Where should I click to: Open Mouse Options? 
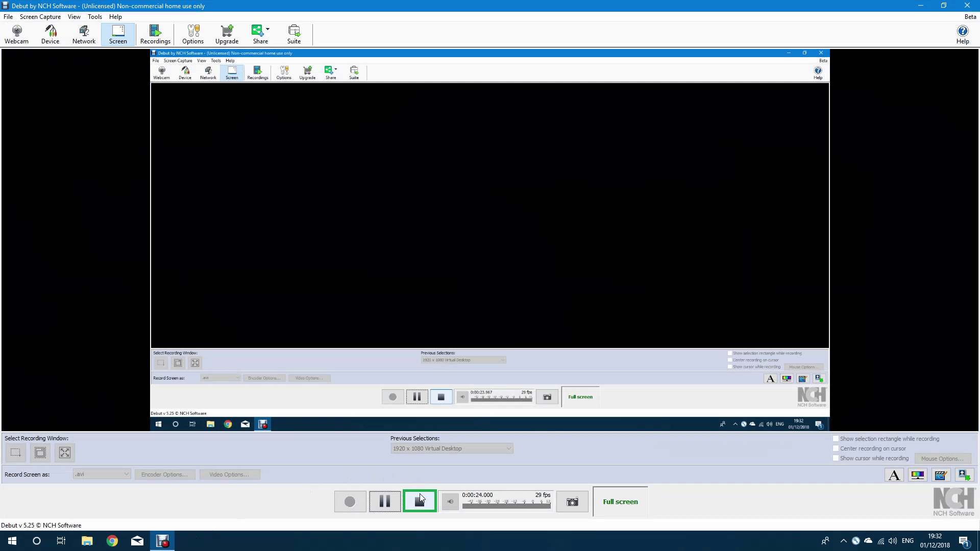[x=942, y=459]
